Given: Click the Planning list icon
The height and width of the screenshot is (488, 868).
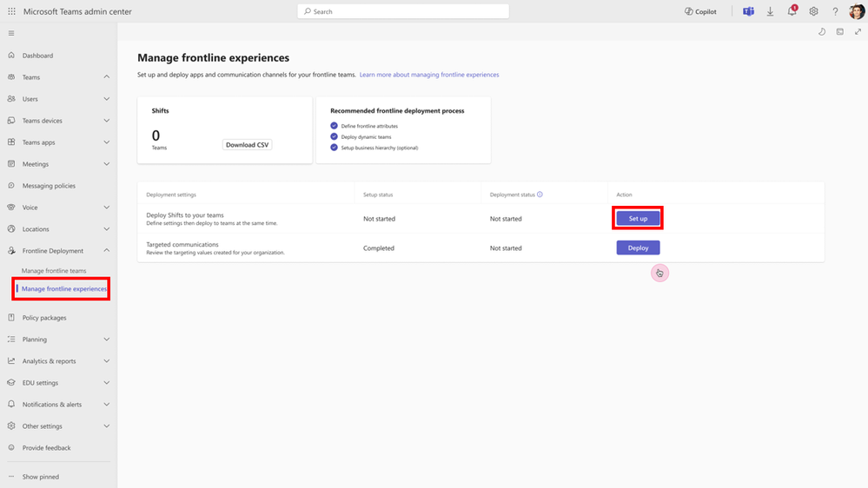Looking at the screenshot, I should [11, 340].
